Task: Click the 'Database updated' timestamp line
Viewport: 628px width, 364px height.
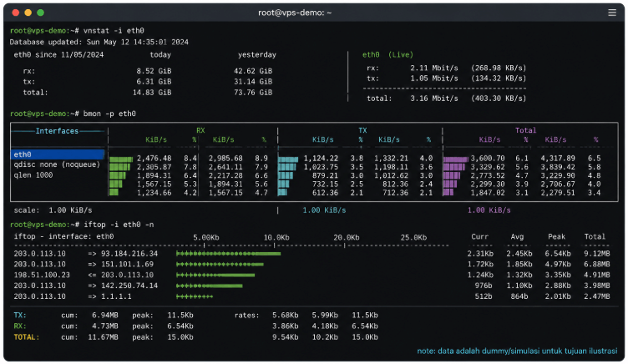Action: coord(99,42)
